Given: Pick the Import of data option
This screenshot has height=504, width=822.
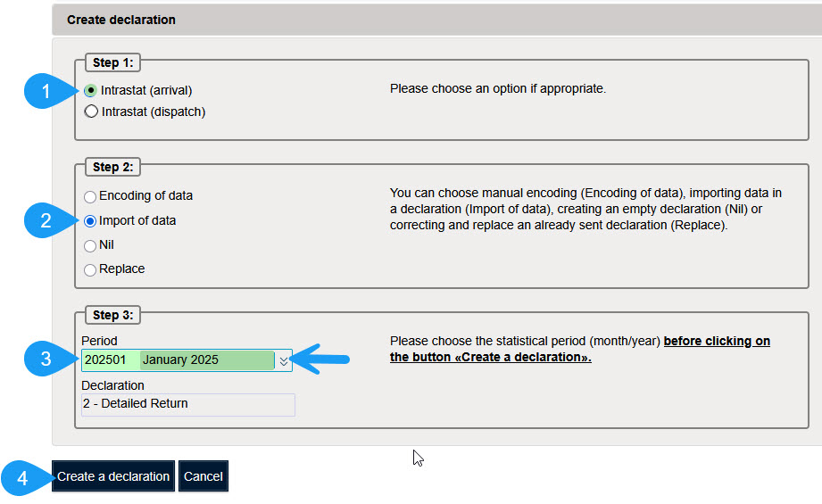Looking at the screenshot, I should tap(90, 221).
